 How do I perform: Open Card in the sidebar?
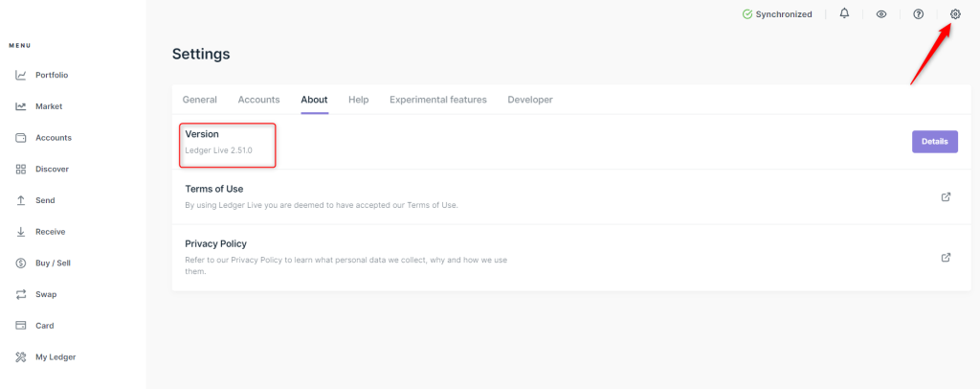(x=44, y=326)
